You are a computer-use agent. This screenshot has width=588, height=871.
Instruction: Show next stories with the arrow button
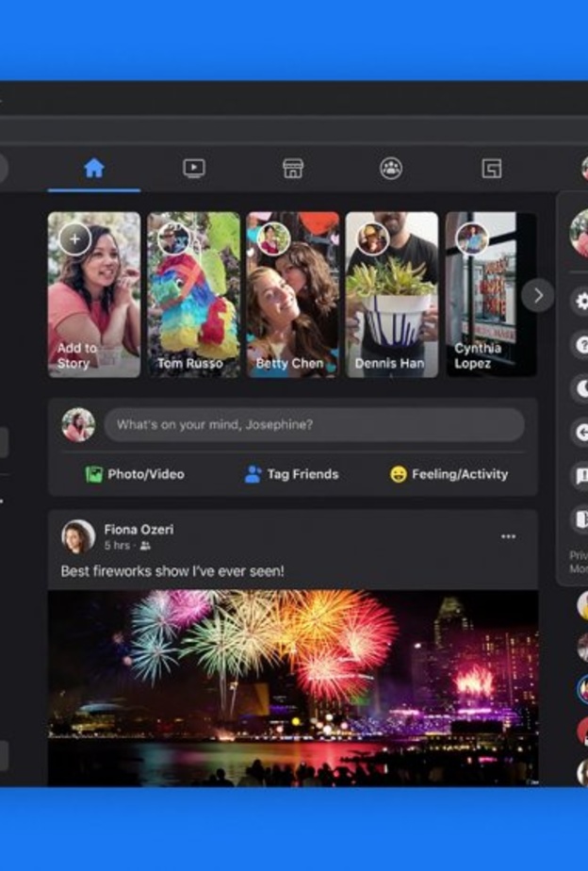coord(537,296)
